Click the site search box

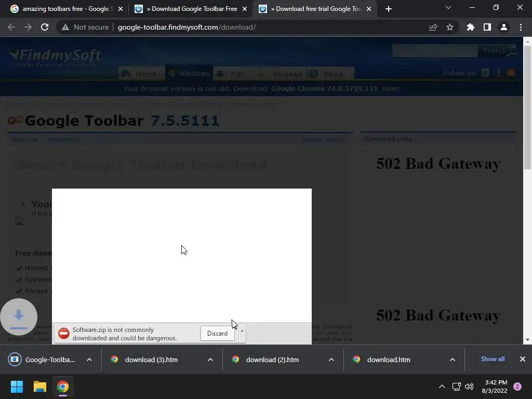[x=435, y=51]
